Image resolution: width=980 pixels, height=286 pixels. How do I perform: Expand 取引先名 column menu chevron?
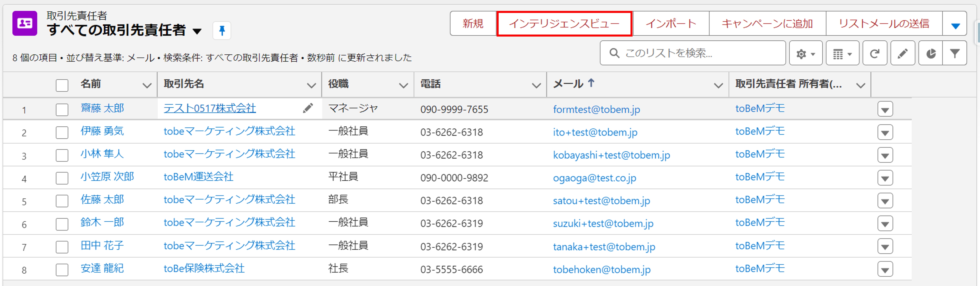[311, 85]
